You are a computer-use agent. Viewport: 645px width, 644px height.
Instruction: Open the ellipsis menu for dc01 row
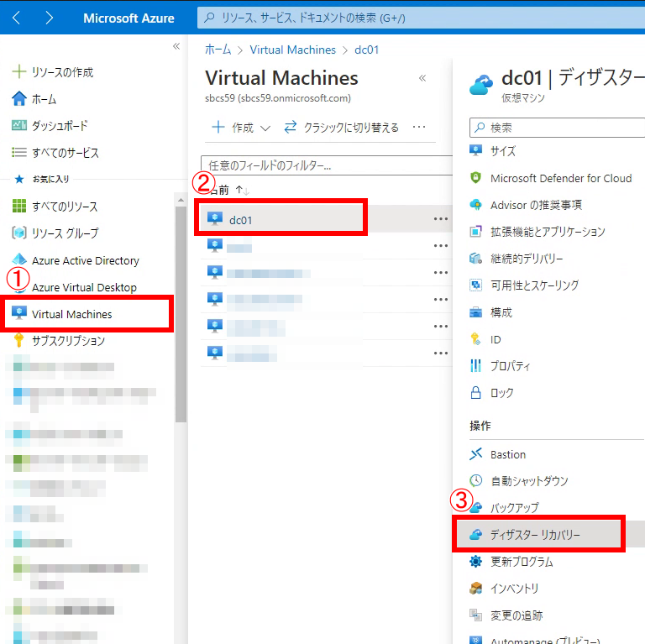tap(441, 219)
